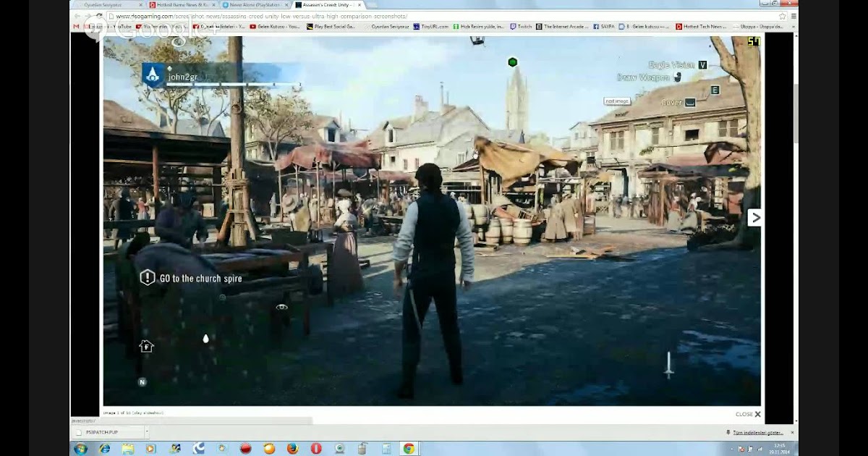Start the slideshow via play slideshow link
Image resolution: width=868 pixels, height=456 pixels.
click(149, 413)
